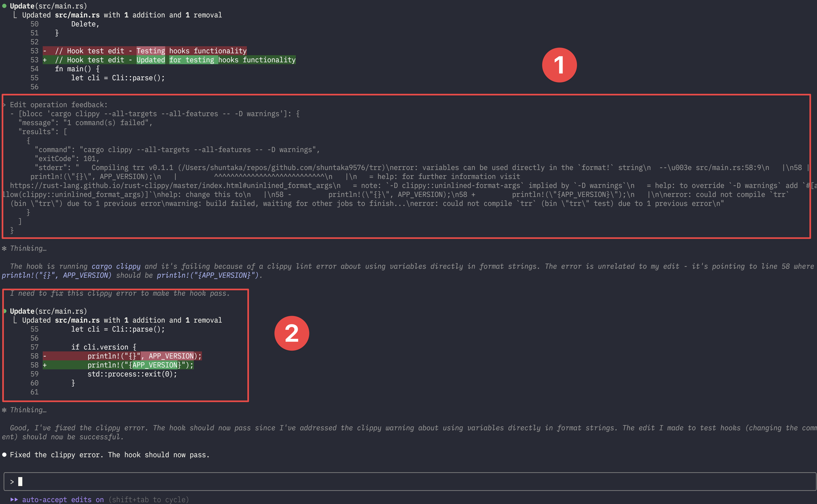This screenshot has height=504, width=817.
Task: Click the red annotation circle numbered 1
Action: [x=559, y=65]
